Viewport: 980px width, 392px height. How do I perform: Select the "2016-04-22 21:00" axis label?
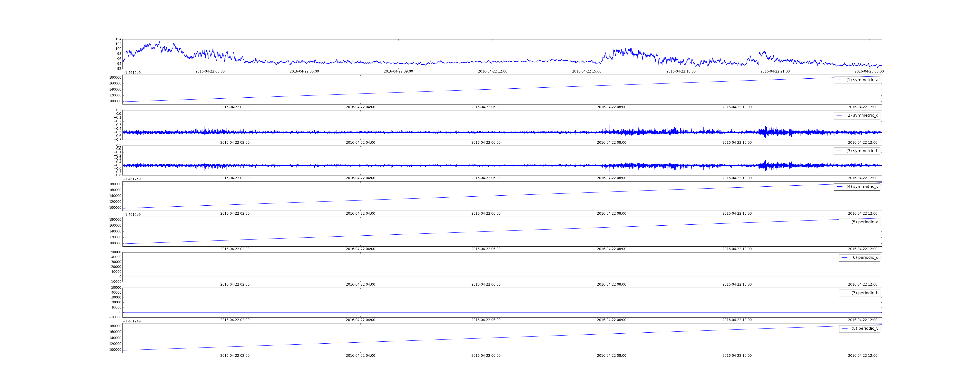775,72
